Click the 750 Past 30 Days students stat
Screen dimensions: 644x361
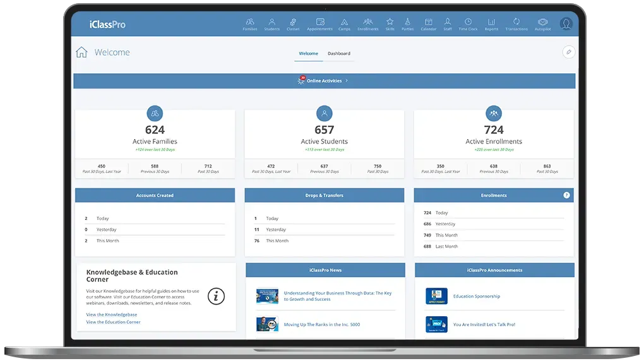click(378, 169)
